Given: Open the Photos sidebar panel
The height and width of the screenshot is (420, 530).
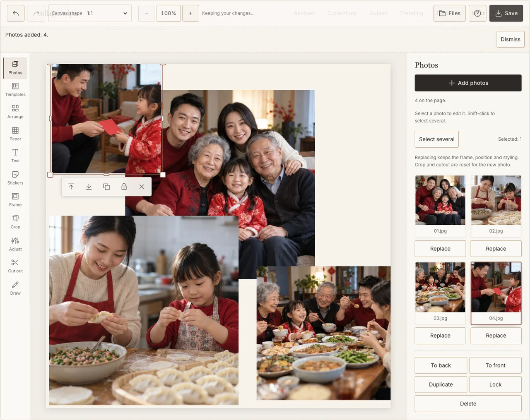Looking at the screenshot, I should point(15,68).
